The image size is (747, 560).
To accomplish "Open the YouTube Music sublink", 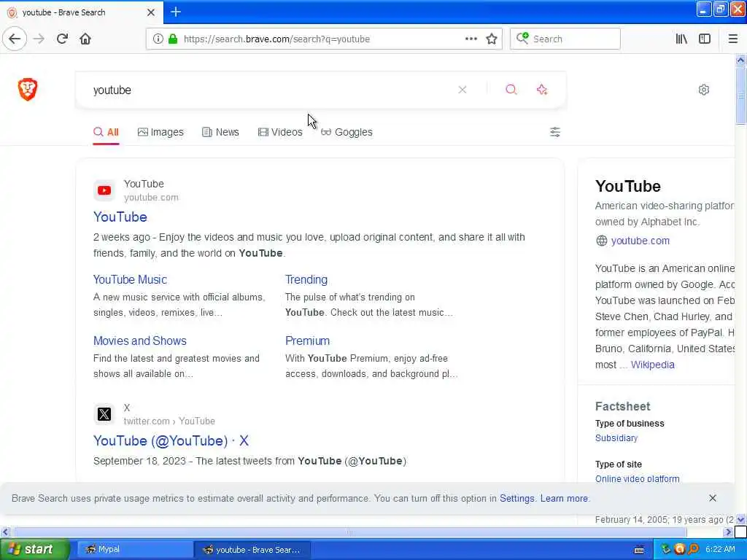I will point(130,279).
